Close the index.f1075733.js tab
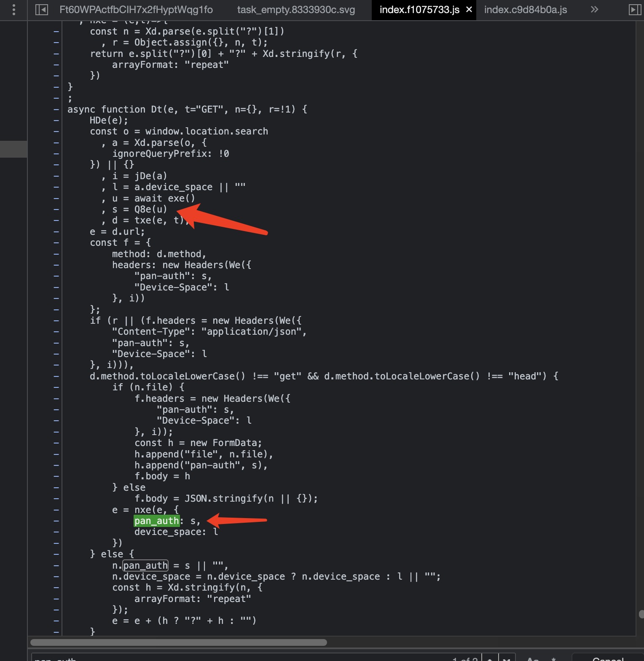The image size is (644, 661). coord(469,9)
